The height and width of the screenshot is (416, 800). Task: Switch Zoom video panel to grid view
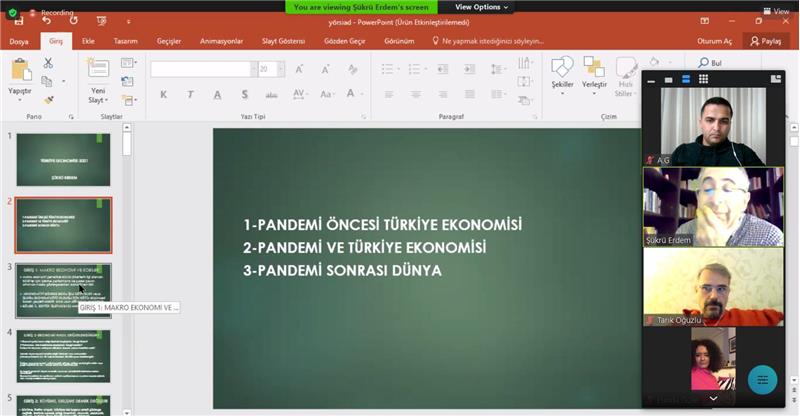[x=703, y=78]
